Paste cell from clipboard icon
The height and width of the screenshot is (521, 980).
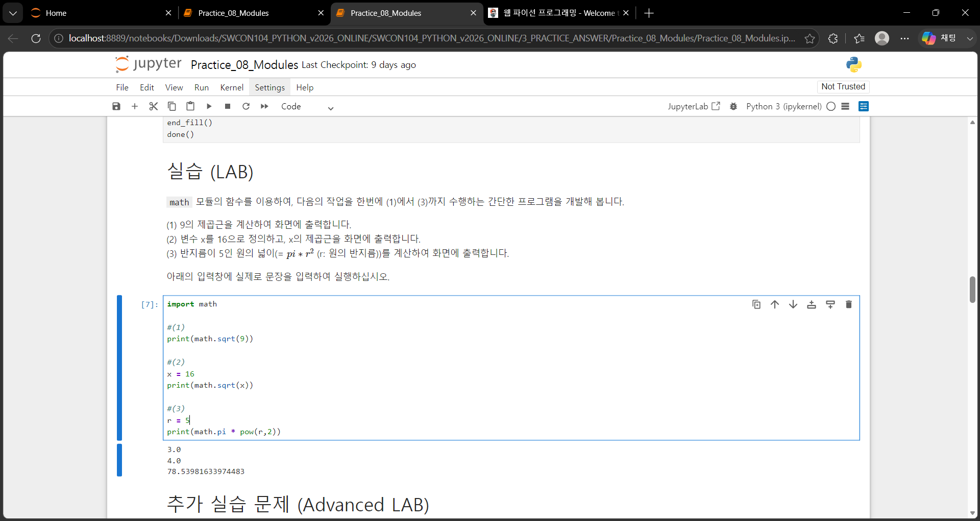tap(190, 106)
